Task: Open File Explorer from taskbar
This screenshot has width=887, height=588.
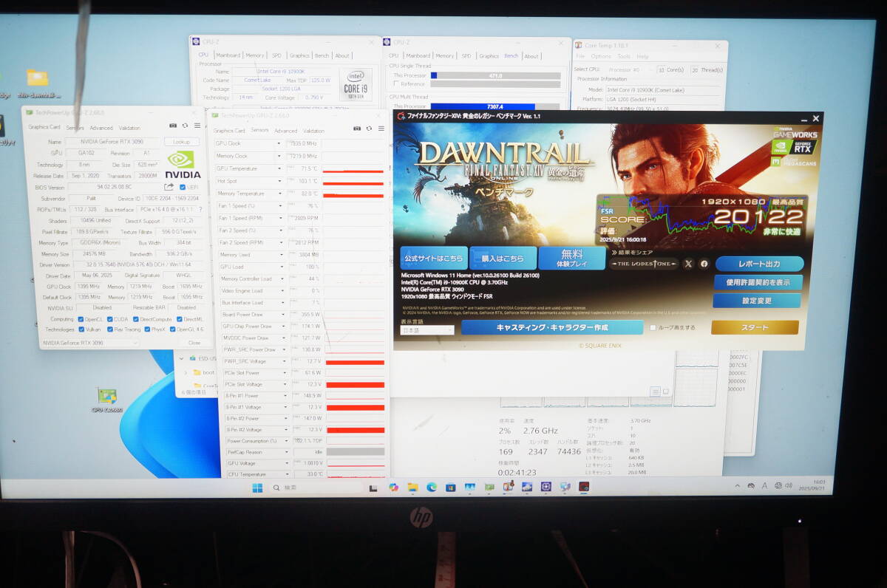Action: pyautogui.click(x=412, y=488)
